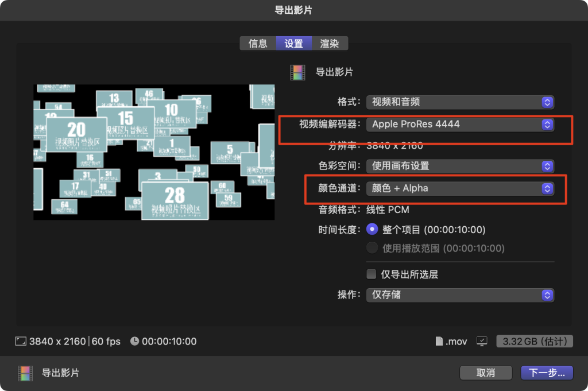Click the 下一步 button to continue
Viewport: 588px width, 391px height.
click(x=547, y=373)
